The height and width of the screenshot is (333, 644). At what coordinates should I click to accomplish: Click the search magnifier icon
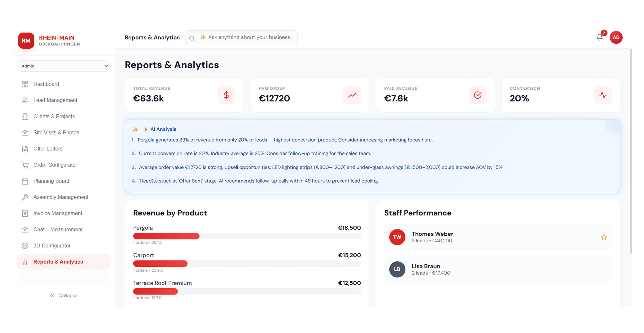point(192,38)
